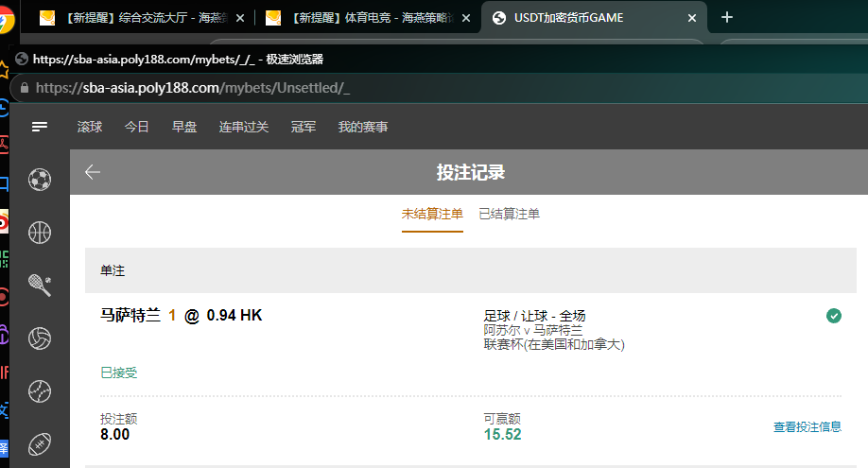
Task: Select the basketball sport icon
Action: 40,233
